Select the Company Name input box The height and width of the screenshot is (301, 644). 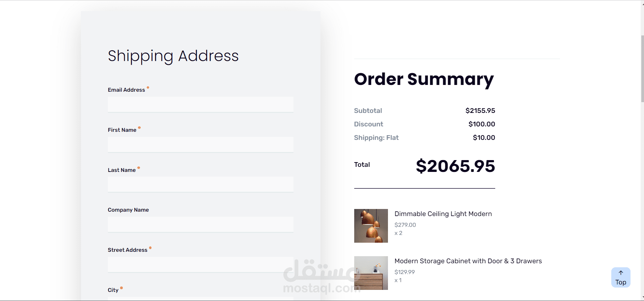click(200, 224)
